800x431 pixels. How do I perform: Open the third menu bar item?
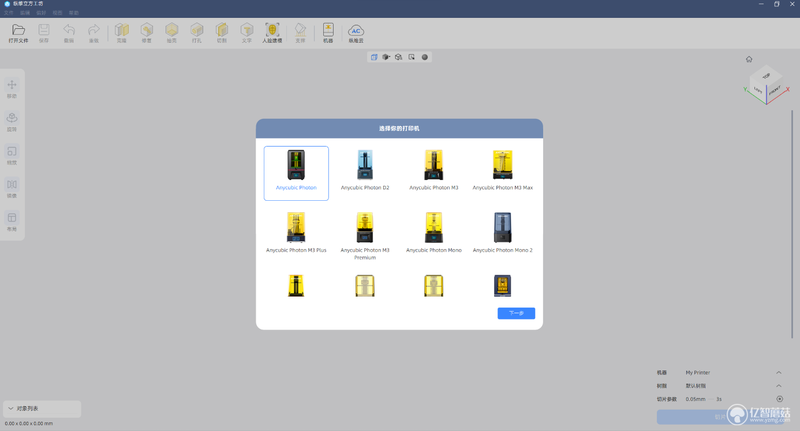(41, 13)
